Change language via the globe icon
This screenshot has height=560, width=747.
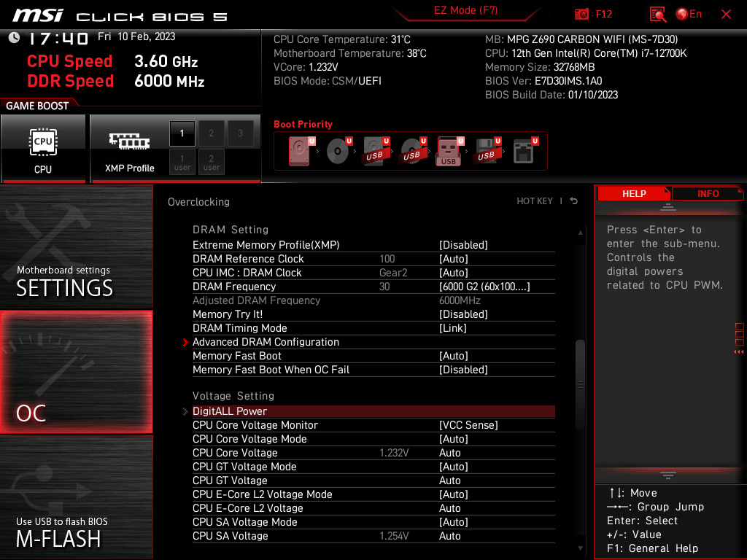tap(682, 14)
